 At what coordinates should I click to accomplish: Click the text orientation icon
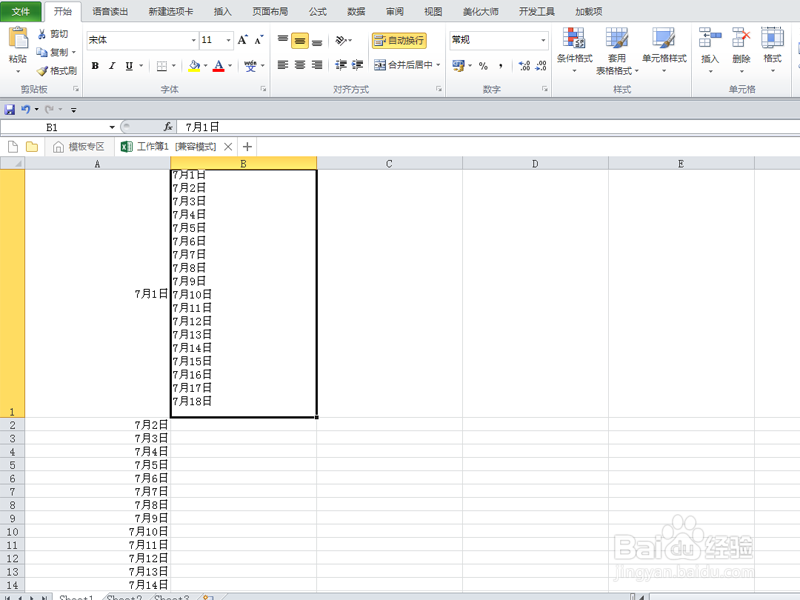pos(341,40)
